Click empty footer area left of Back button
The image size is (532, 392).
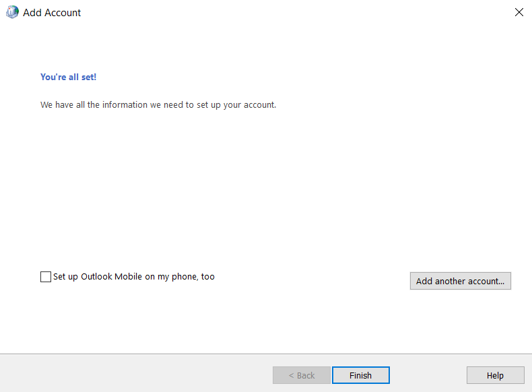point(135,374)
